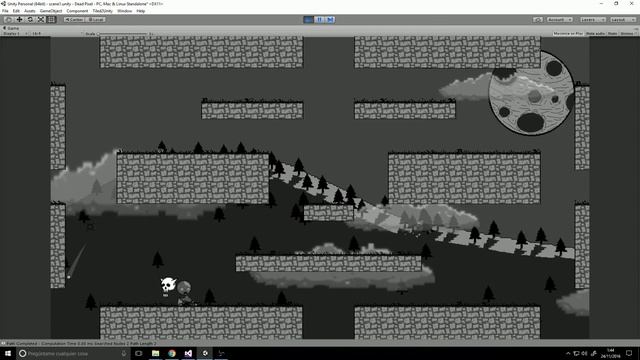
Task: Open the Windows Start menu
Action: pos(8,353)
